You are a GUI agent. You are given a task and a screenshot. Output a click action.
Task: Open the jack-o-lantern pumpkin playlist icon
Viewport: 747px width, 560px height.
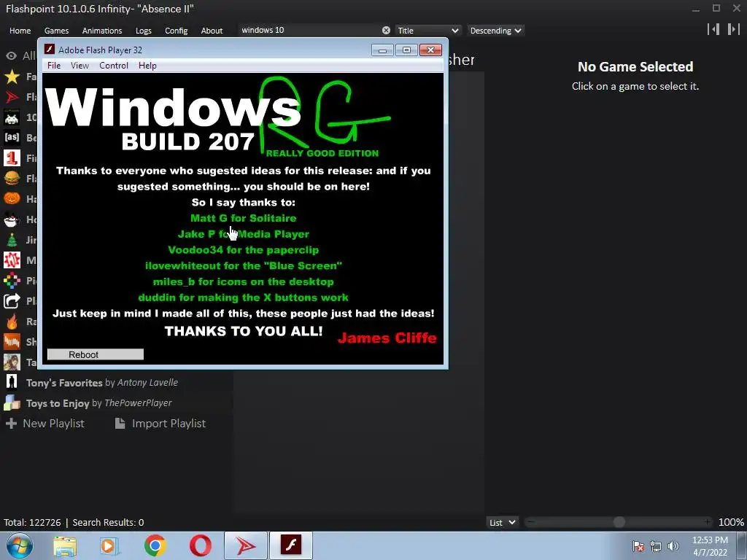[x=12, y=198]
